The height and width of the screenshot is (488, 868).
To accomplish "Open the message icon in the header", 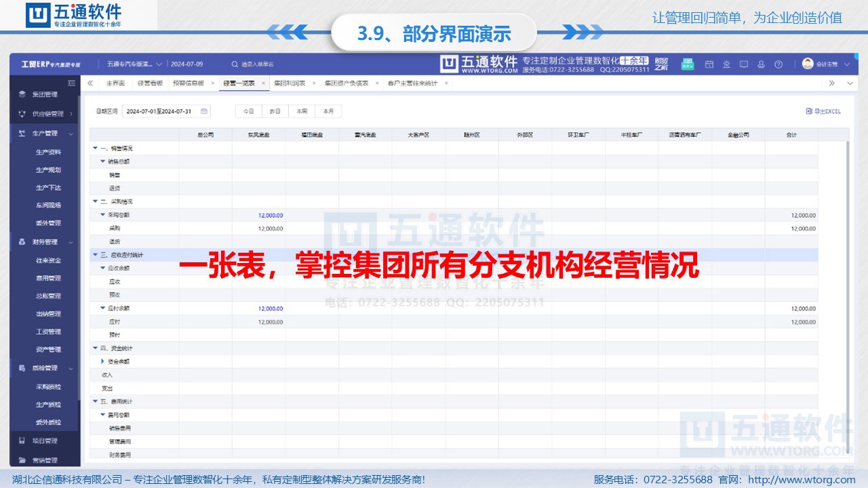I will click(744, 64).
